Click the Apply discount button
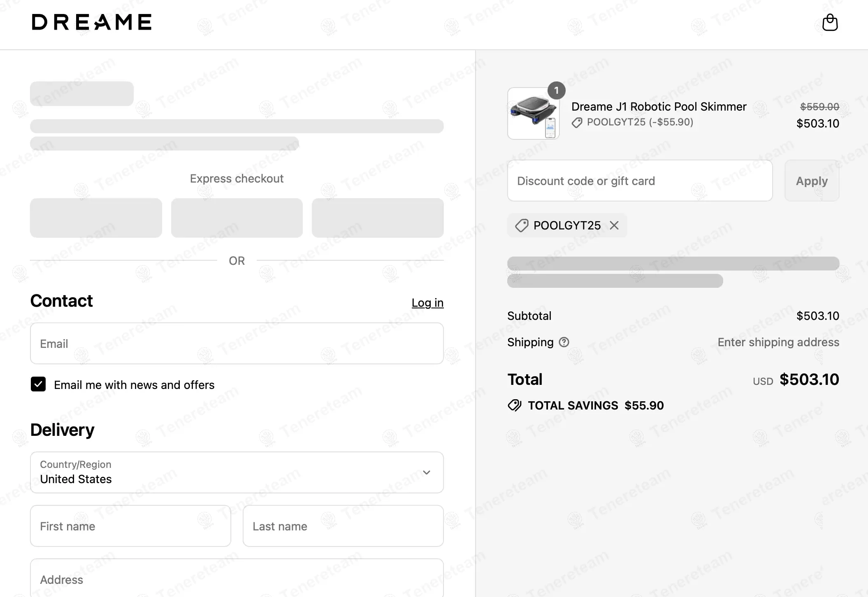 click(812, 180)
